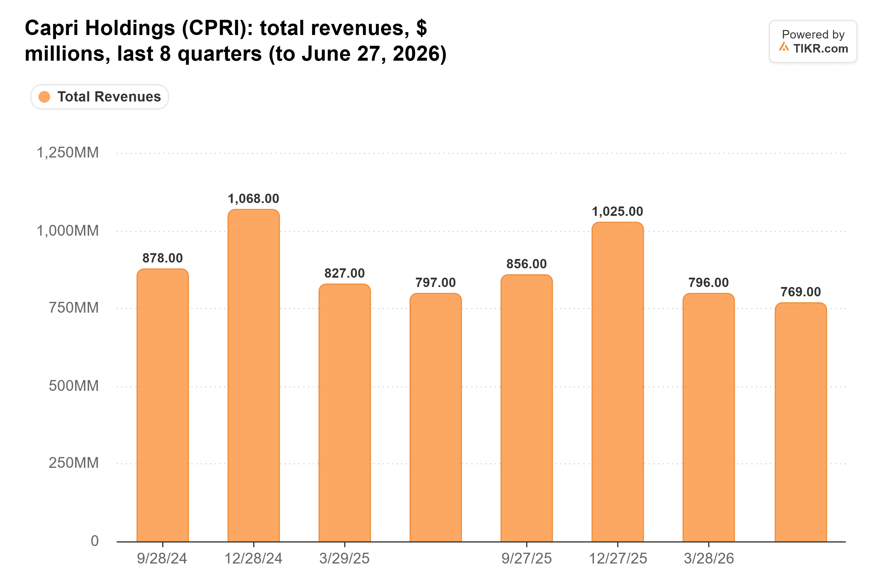Select the 3/28/26 bar showing 796.00
Image resolution: width=882 pixels, height=588 pixels.
point(709,417)
